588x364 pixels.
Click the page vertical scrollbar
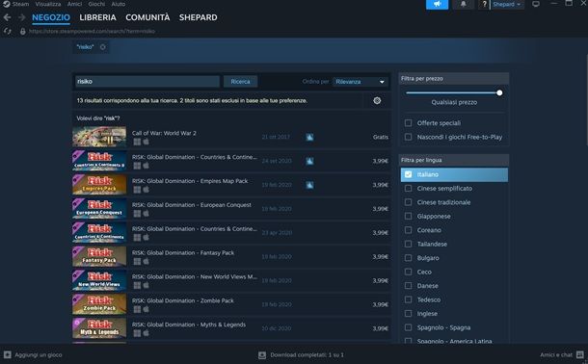click(586, 100)
